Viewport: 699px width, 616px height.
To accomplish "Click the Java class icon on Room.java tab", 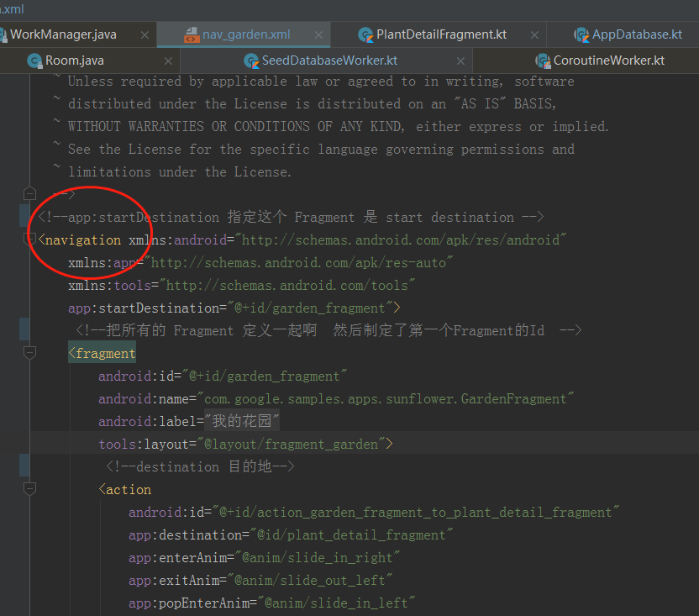I will click(x=34, y=61).
